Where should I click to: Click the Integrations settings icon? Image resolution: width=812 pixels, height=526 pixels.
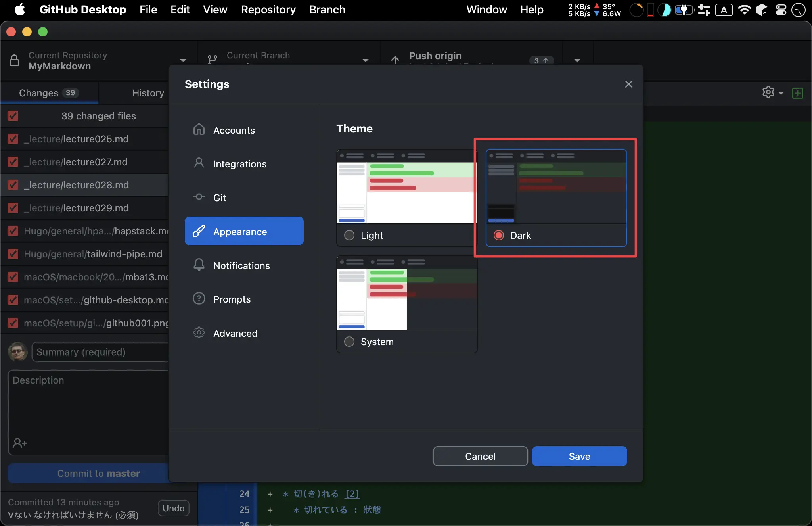199,163
